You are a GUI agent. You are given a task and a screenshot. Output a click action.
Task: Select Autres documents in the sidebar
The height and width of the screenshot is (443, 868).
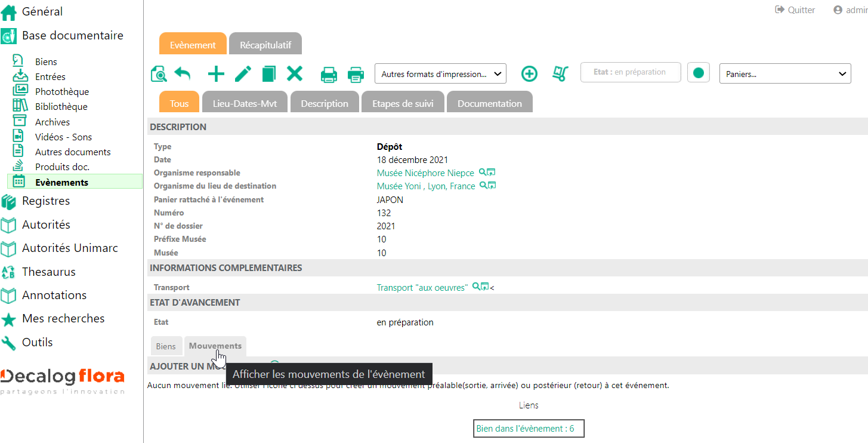click(73, 152)
